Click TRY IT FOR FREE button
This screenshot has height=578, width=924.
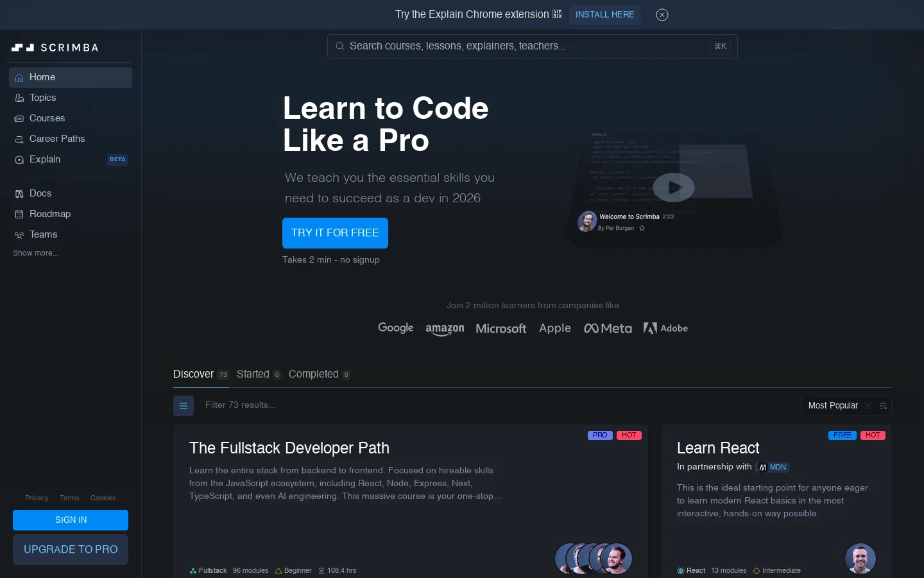[x=335, y=233]
